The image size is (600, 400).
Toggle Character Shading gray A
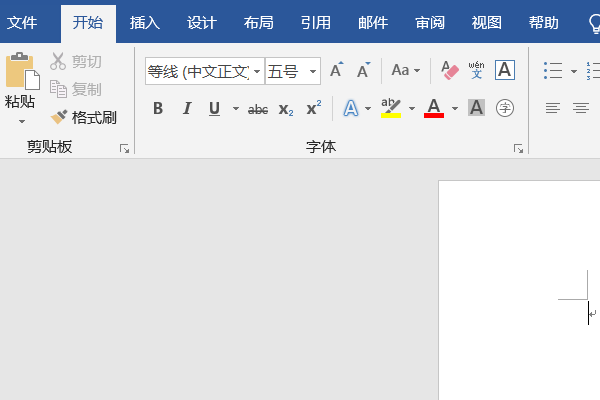pos(476,108)
